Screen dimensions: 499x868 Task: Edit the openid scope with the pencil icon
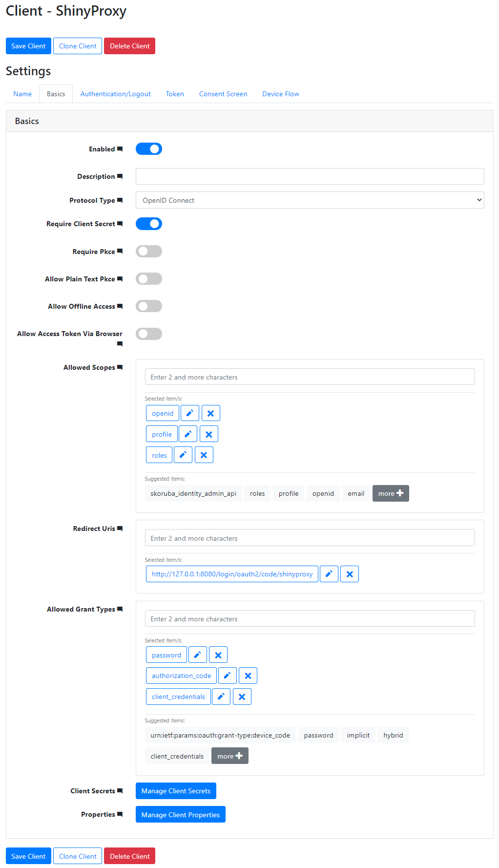189,413
